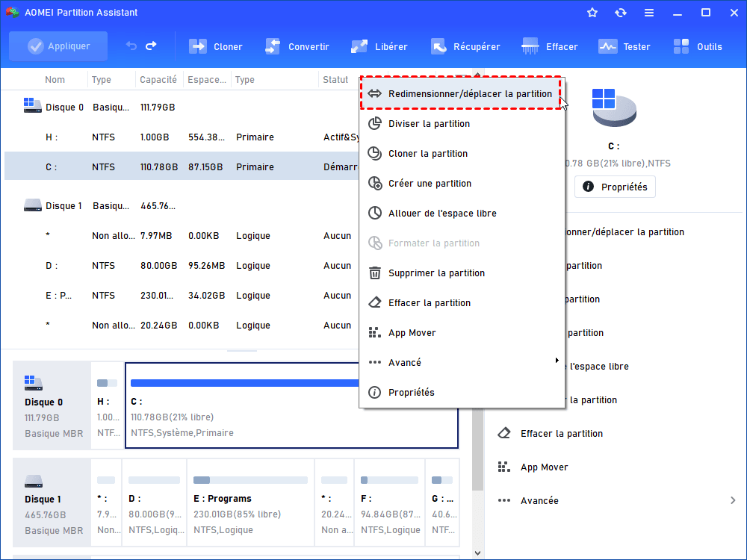Click the Propriétés button in right panel
This screenshot has height=560, width=747.
point(615,187)
